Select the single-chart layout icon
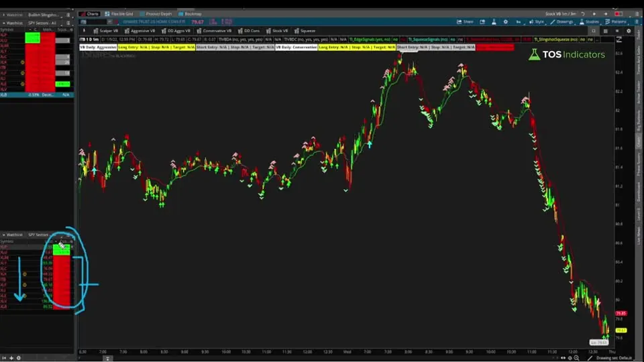This screenshot has width=644, height=362. click(594, 31)
